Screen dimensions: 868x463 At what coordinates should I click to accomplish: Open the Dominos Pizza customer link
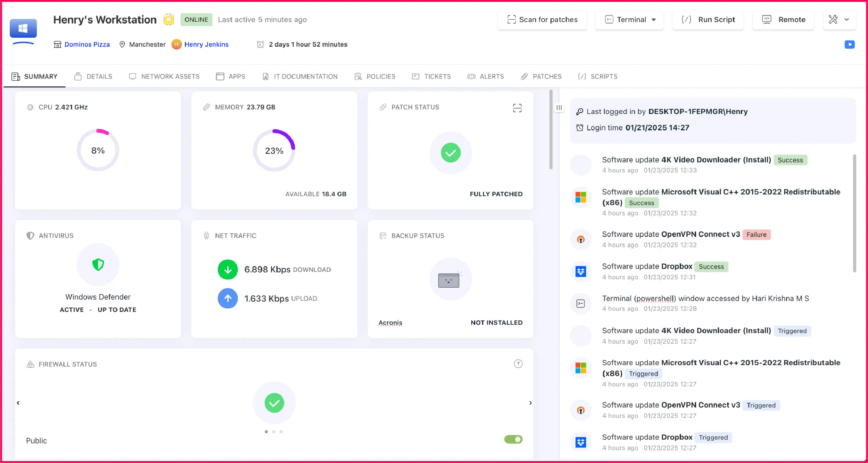87,44
